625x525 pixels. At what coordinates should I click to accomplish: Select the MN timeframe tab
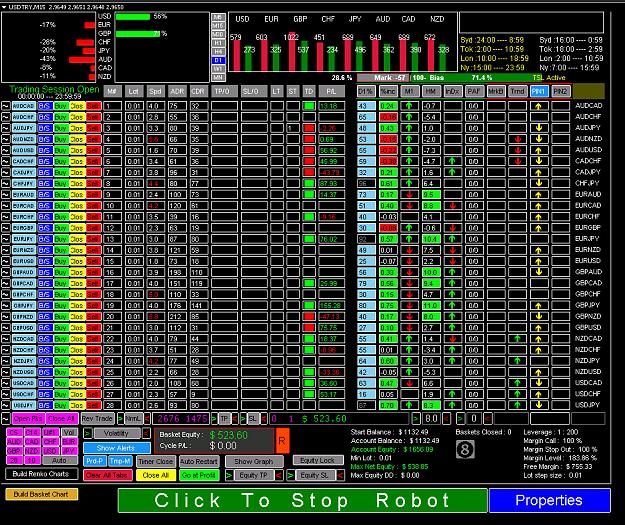(218, 77)
